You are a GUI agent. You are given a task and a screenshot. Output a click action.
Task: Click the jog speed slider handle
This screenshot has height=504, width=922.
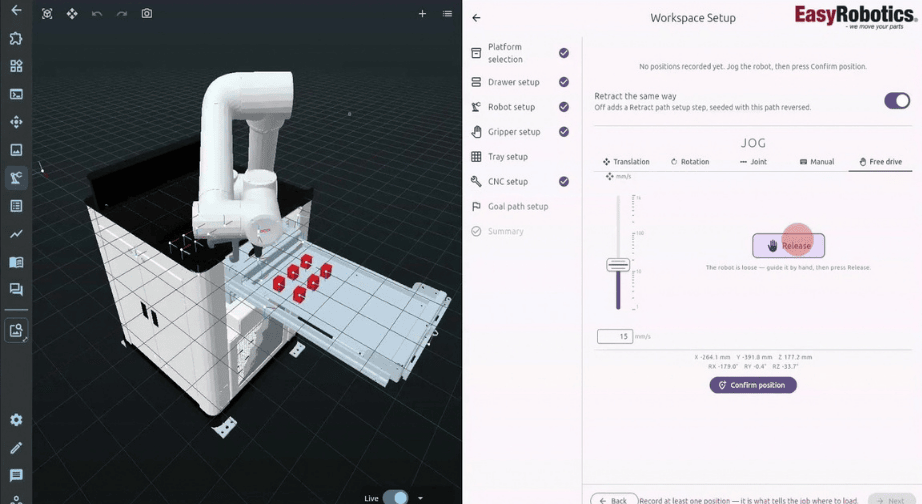(x=618, y=265)
